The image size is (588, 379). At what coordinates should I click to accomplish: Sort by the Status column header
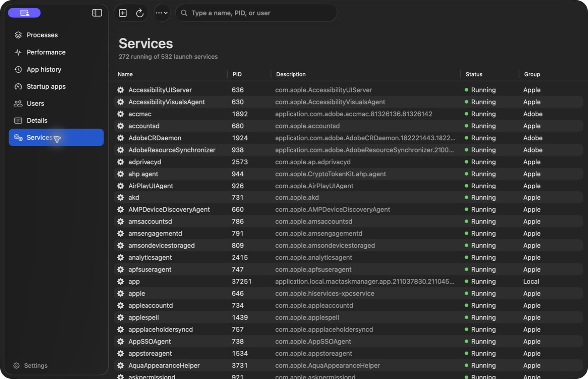pos(474,74)
